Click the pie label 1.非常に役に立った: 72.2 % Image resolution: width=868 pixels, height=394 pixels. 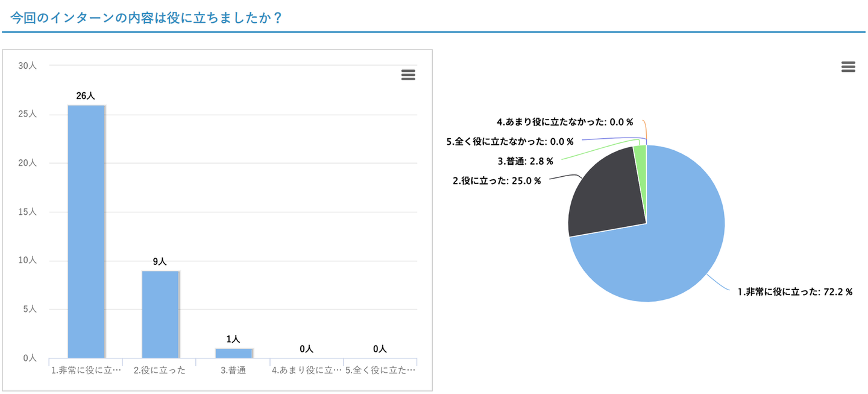[795, 292]
